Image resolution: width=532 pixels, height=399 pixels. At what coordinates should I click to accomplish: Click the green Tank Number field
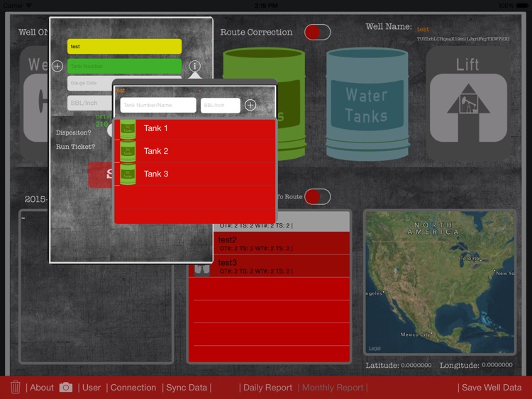click(x=125, y=66)
